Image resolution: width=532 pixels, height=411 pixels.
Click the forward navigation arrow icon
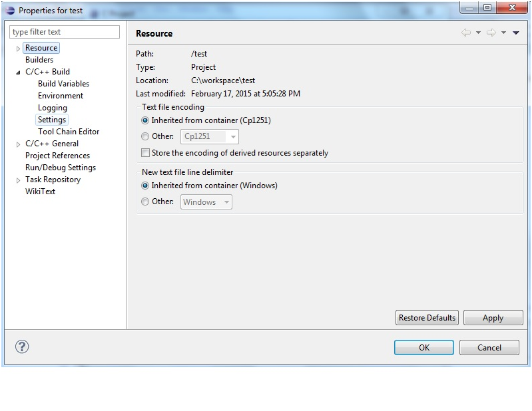(x=491, y=33)
